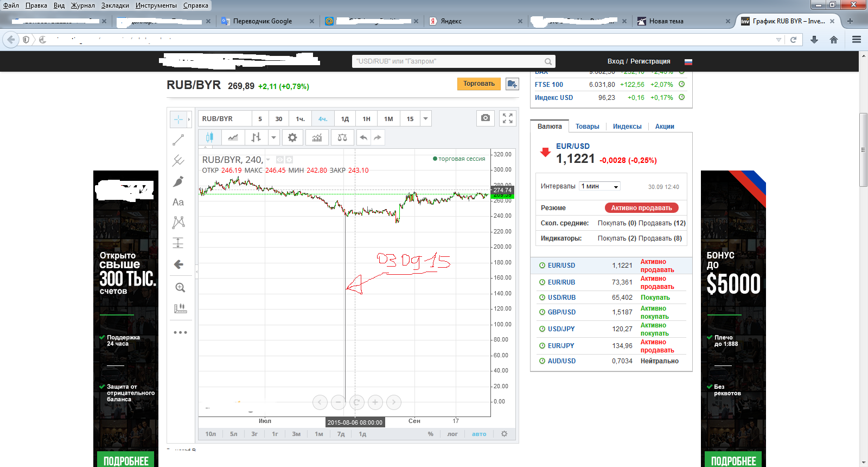The height and width of the screenshot is (467, 868).
Task: Redo the chart action
Action: [378, 137]
